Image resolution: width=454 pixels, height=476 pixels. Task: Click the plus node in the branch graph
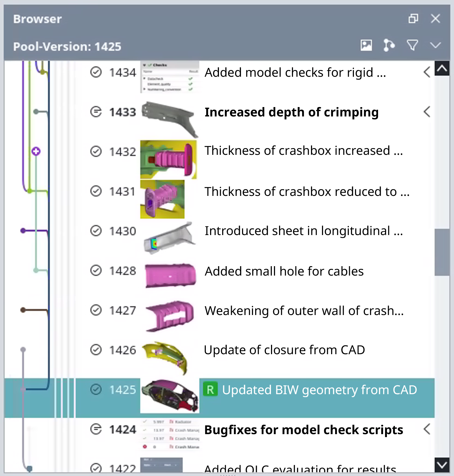click(36, 151)
